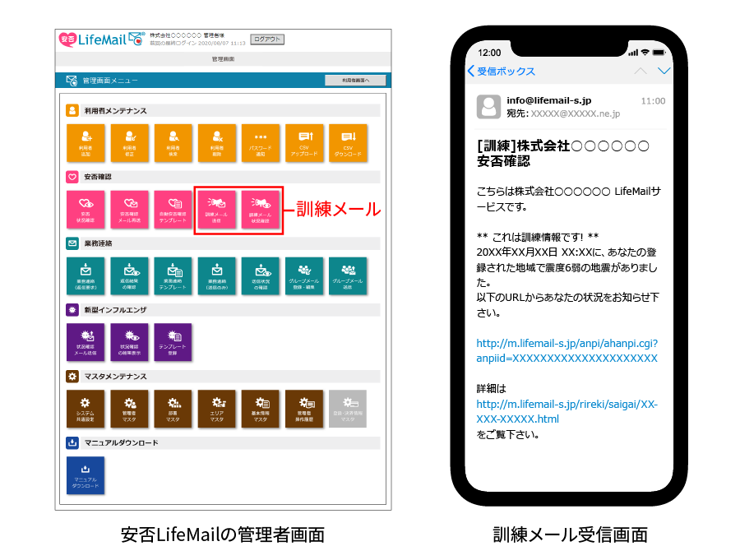Select the 安否確認メール再送 tile
The width and height of the screenshot is (740, 560).
(129, 210)
